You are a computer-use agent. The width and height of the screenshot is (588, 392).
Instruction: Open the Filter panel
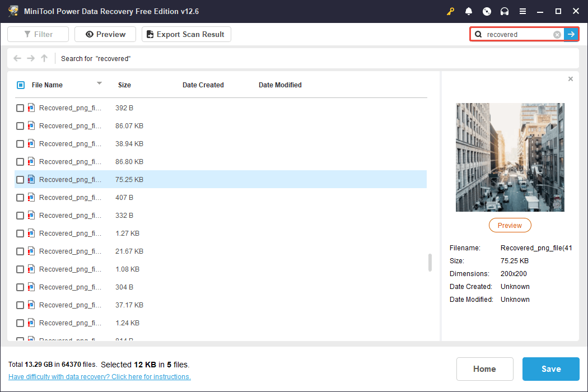tap(38, 34)
